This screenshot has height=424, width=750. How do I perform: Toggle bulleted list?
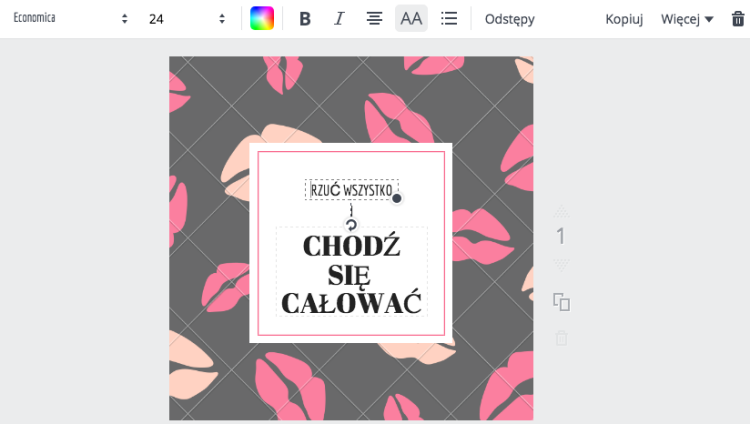449,19
